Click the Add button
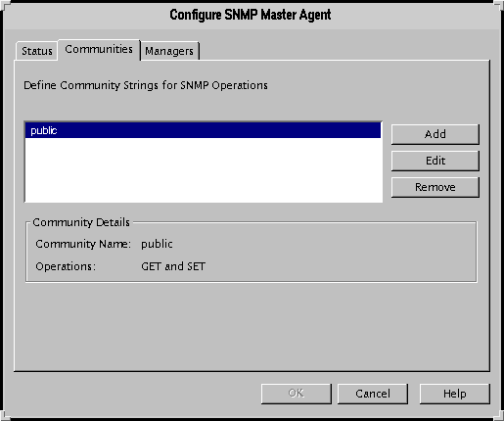Image resolution: width=504 pixels, height=421 pixels. tap(435, 134)
